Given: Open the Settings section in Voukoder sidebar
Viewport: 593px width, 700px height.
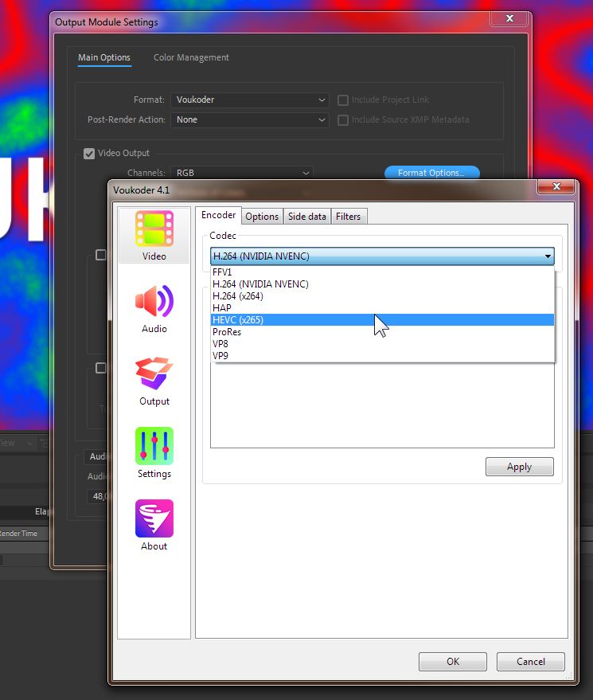Looking at the screenshot, I should pos(154,453).
